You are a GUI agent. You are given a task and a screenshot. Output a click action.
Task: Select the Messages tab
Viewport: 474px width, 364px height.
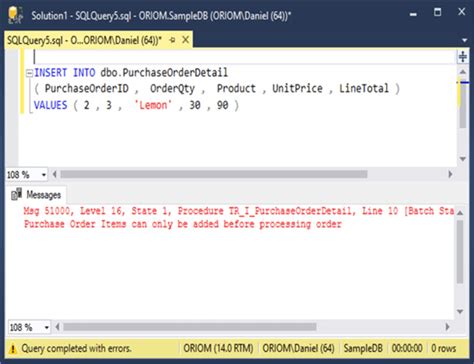36,195
